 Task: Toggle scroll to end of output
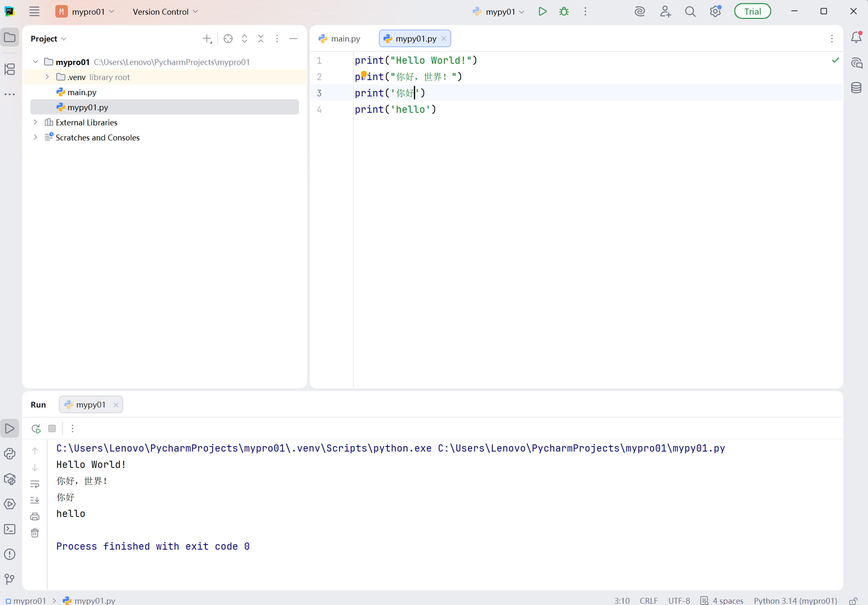[x=35, y=500]
